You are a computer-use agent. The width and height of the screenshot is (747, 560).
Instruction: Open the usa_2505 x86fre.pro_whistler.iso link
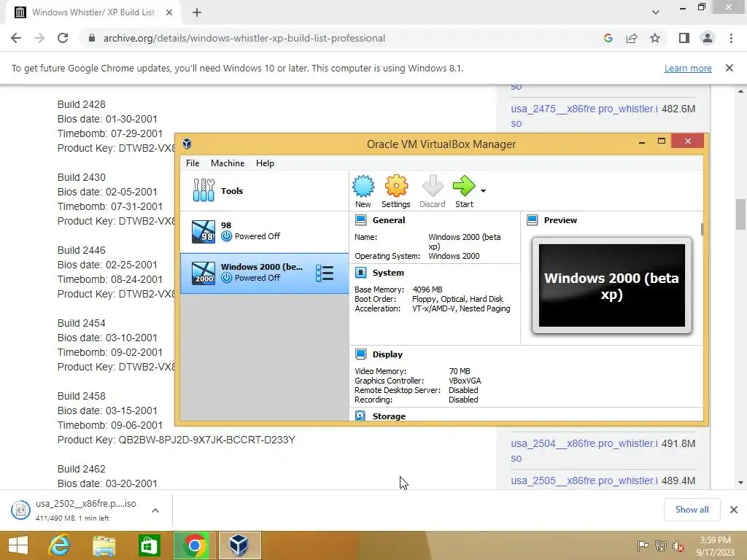coord(584,481)
